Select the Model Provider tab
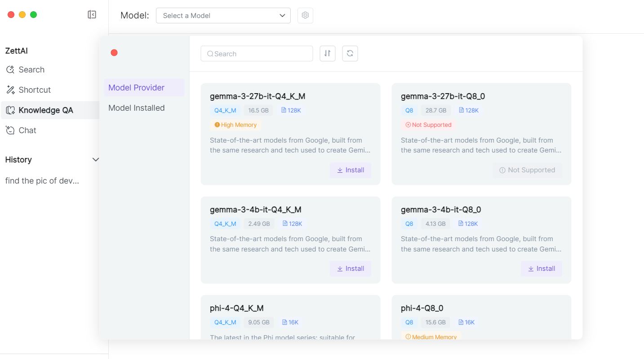The height and width of the screenshot is (359, 644). 136,87
